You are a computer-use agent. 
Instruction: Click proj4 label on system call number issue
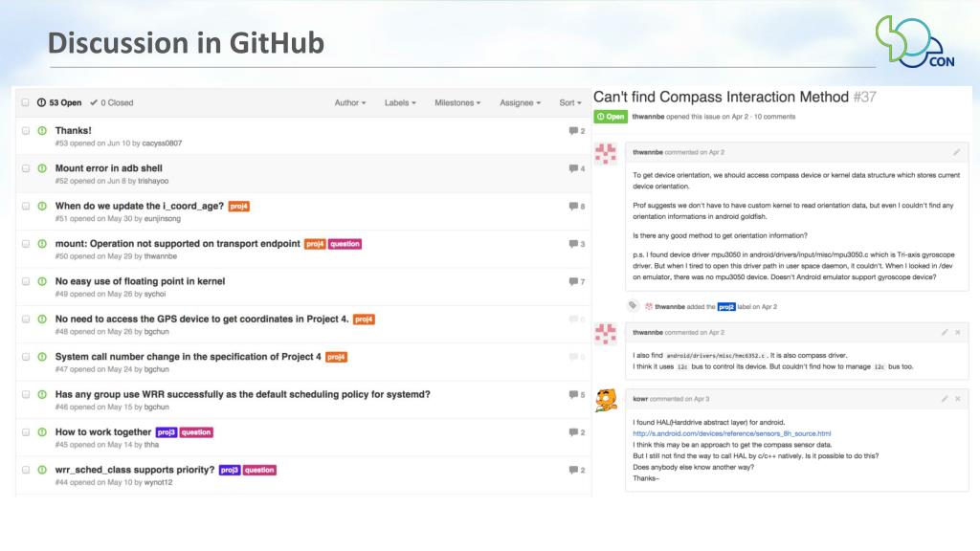(x=336, y=358)
